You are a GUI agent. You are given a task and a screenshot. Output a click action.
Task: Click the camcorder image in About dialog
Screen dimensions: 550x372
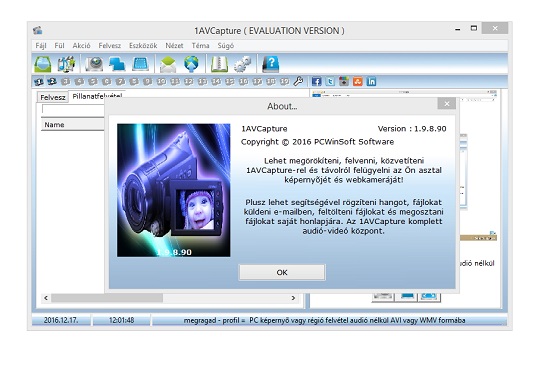174,190
